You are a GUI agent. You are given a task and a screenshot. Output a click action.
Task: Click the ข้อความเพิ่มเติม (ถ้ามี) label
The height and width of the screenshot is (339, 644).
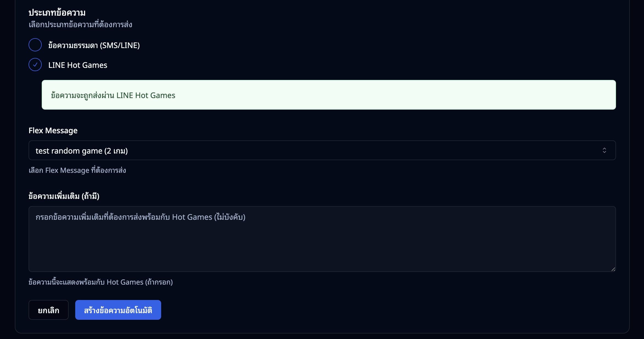click(64, 196)
